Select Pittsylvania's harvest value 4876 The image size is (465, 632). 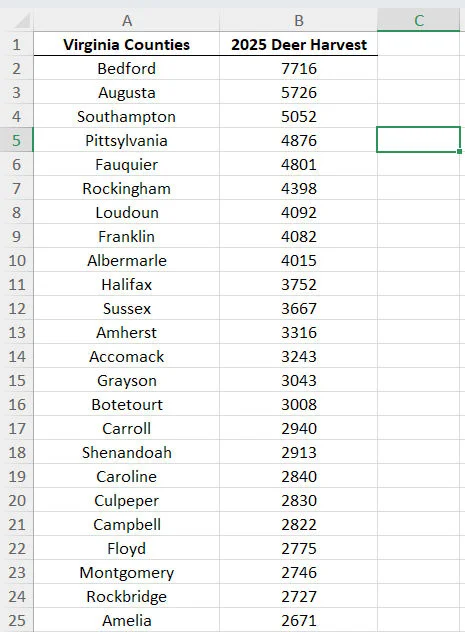pos(299,140)
